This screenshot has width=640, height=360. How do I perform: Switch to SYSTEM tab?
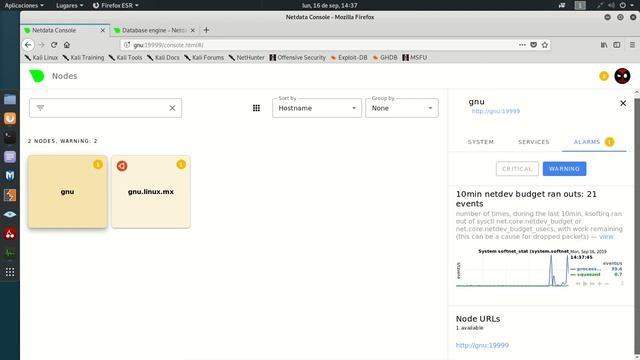[481, 142]
